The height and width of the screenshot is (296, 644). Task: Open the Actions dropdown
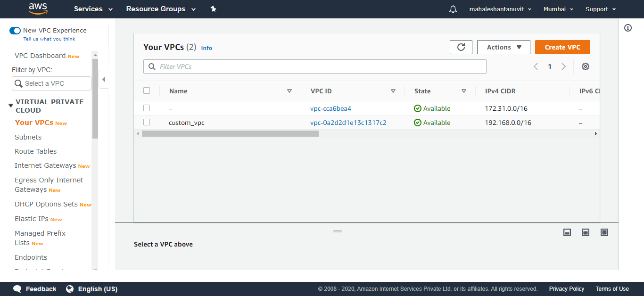tap(504, 47)
